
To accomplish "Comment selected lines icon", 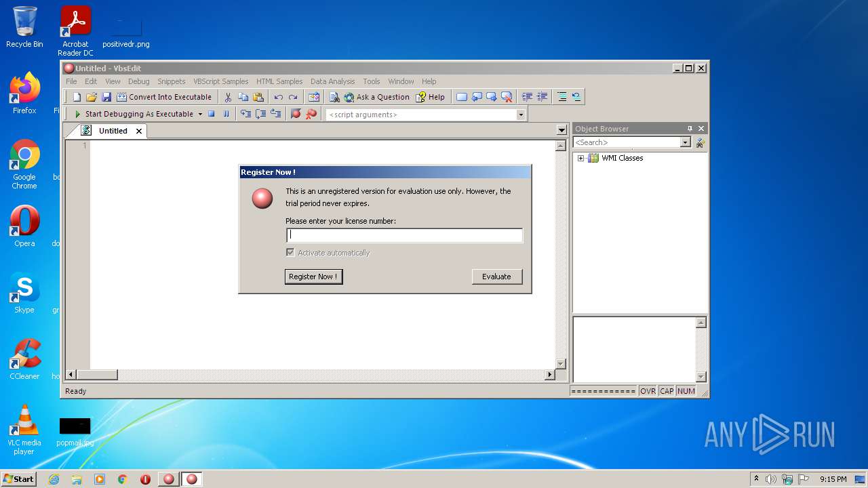I will pos(561,97).
